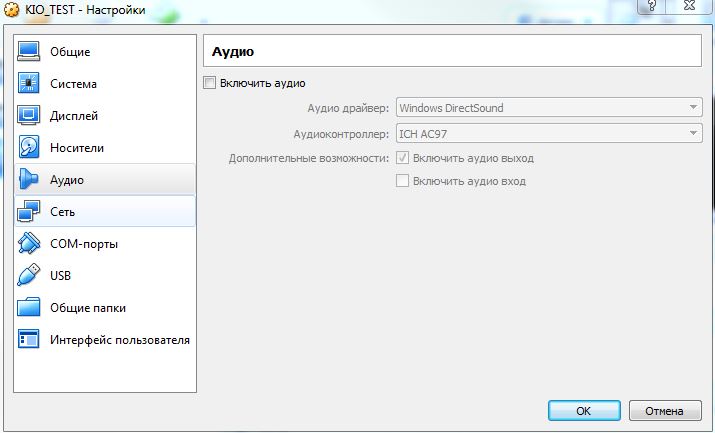Image resolution: width=715 pixels, height=433 pixels.
Task: Open COM-порты via its connector icon
Action: click(x=29, y=244)
